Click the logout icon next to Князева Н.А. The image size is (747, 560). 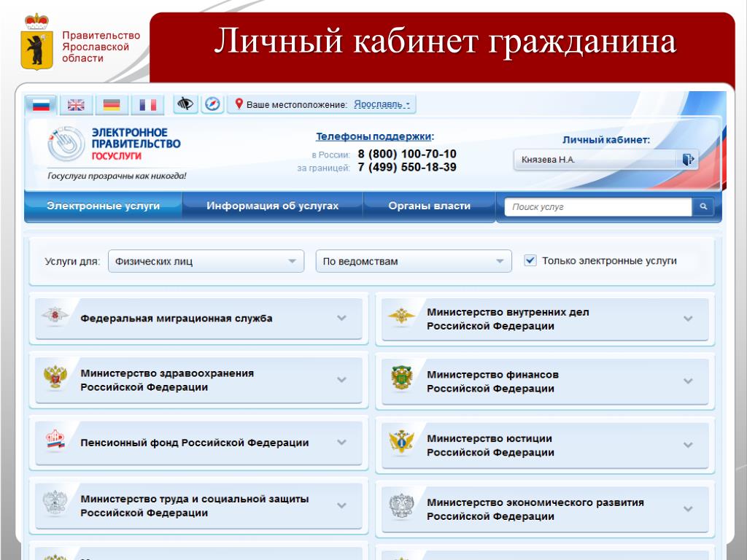(688, 160)
